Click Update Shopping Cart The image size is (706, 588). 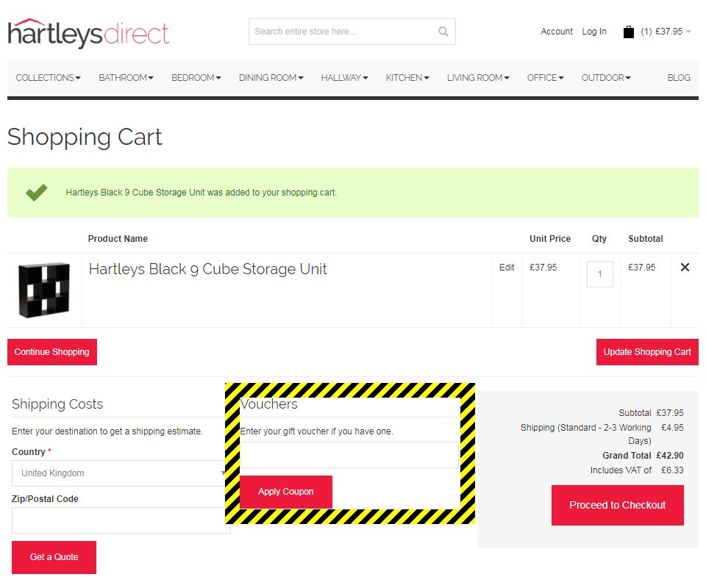[647, 352]
